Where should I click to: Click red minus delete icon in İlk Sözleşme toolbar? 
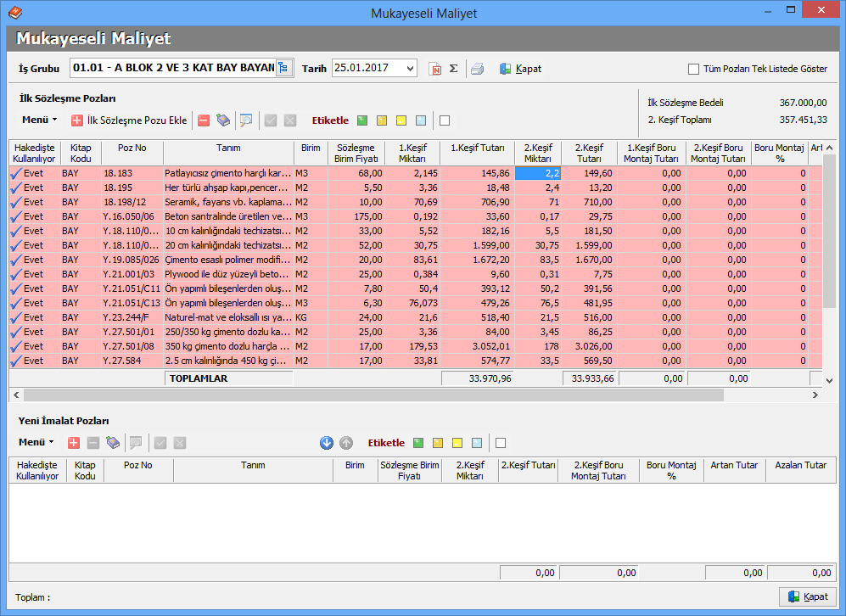[204, 120]
